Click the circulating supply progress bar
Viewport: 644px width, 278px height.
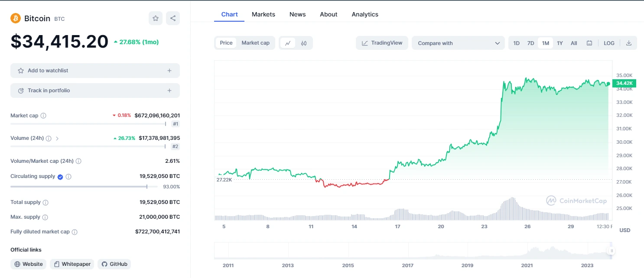pos(84,187)
